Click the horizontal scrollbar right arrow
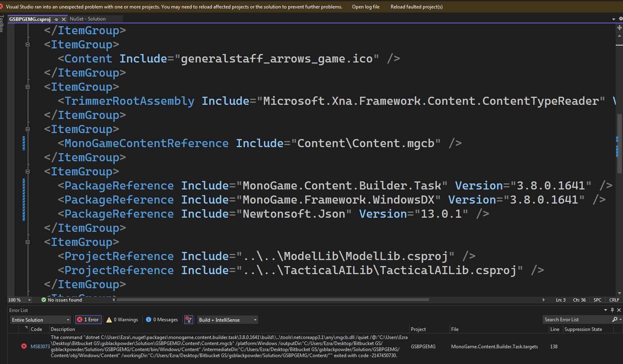Viewport: 623px width, 364px height. point(544,300)
